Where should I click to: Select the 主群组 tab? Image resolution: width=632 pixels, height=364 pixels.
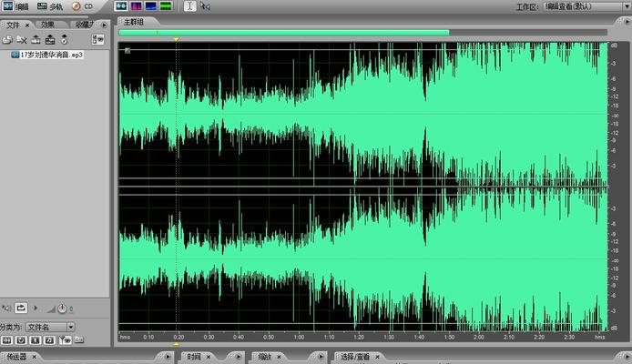pos(134,22)
